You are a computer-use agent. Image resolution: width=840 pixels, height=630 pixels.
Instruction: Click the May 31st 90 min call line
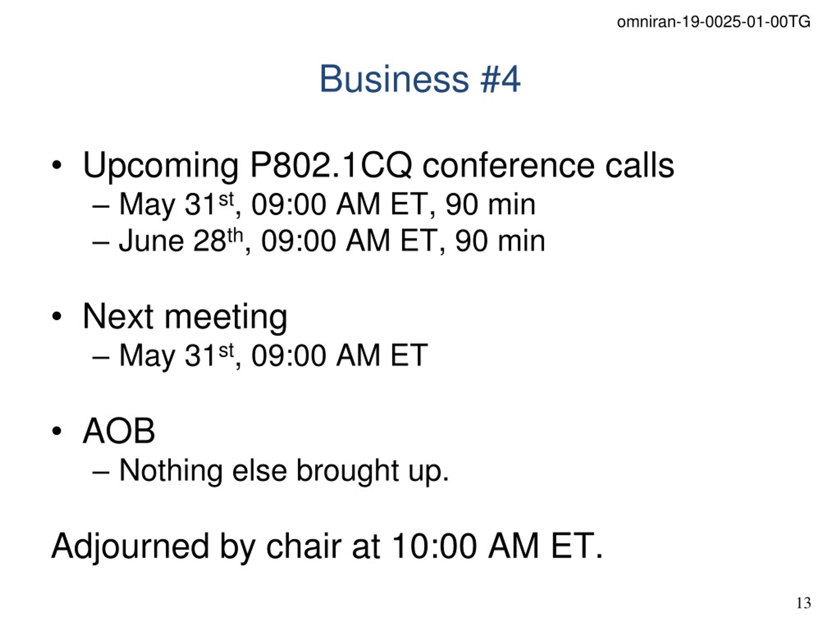(x=327, y=205)
